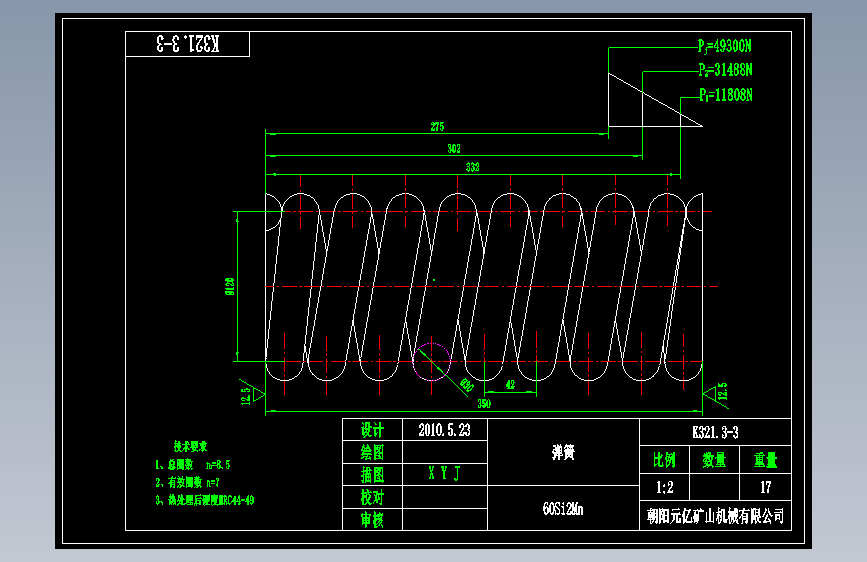This screenshot has height=562, width=867.
Task: Select note 3 hardness HRC44-49
Action: pos(205,501)
